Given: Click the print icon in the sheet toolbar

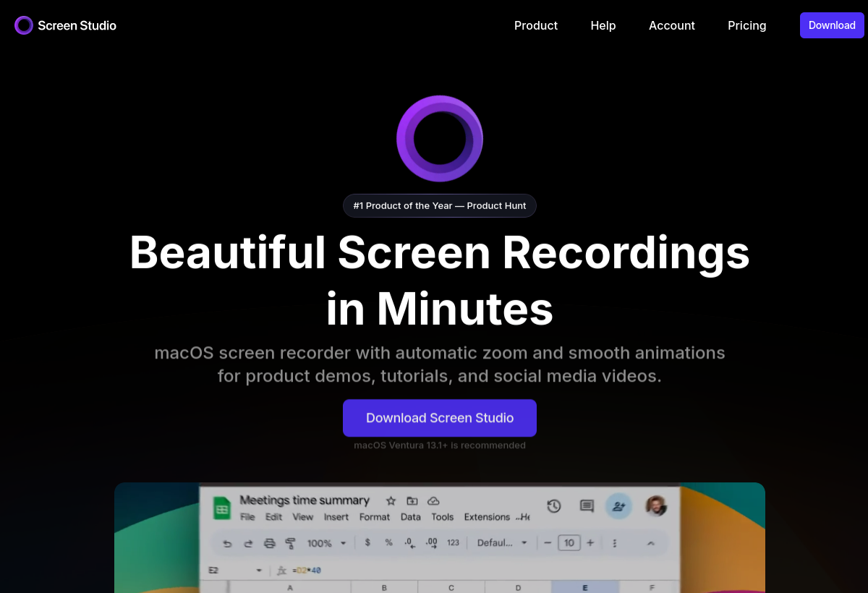Looking at the screenshot, I should click(269, 543).
